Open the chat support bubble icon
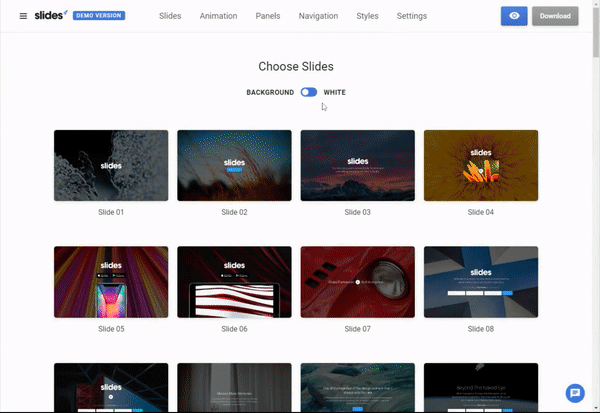This screenshot has width=600, height=413. (x=575, y=393)
